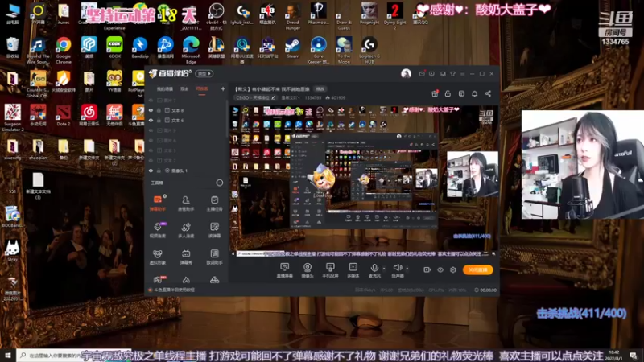Click the gift box icon with red badge
Screen dimensions: 644x362
(x=435, y=93)
